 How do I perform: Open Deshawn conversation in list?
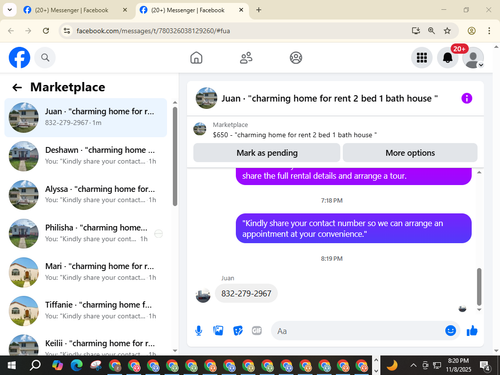coord(86,156)
